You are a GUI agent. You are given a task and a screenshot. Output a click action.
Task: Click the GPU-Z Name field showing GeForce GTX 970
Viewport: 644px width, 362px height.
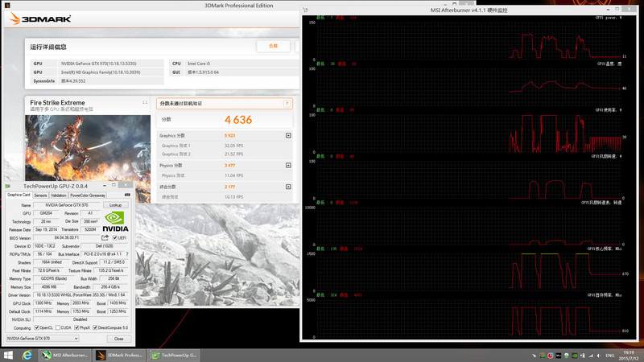click(67, 205)
